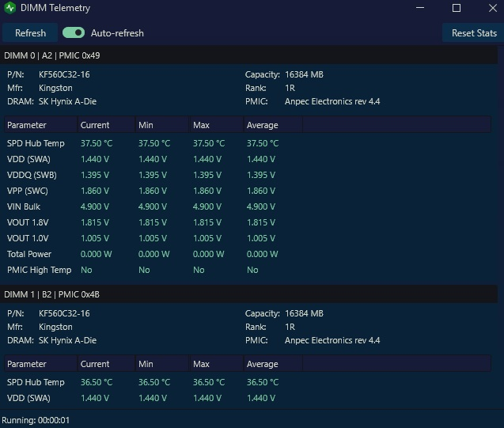Click the vertical scrollbar on the right edge

tap(501, 228)
